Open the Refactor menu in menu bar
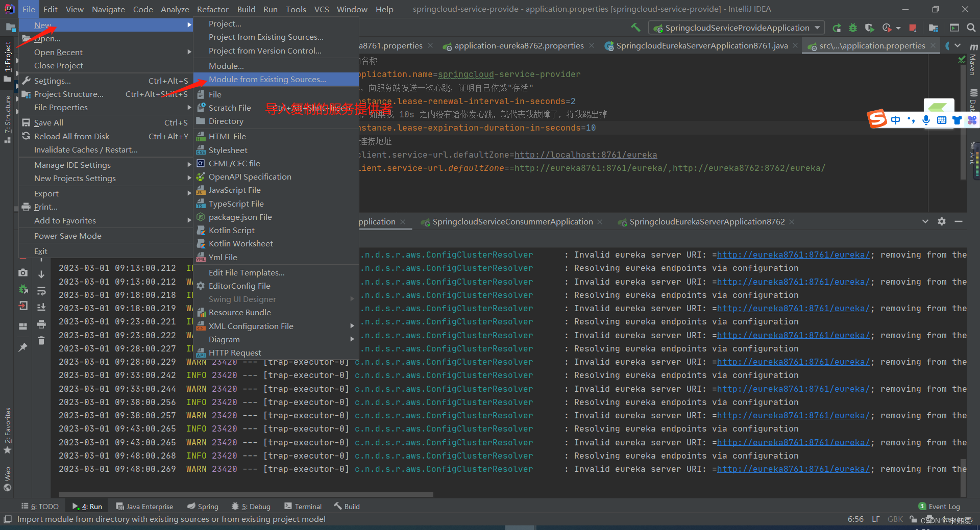This screenshot has width=980, height=530. tap(212, 9)
